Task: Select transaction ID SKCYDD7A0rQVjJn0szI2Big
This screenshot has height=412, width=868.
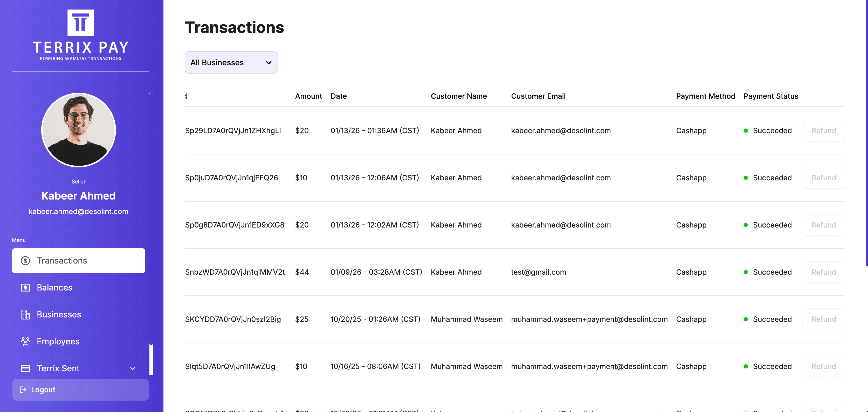Action: (233, 319)
